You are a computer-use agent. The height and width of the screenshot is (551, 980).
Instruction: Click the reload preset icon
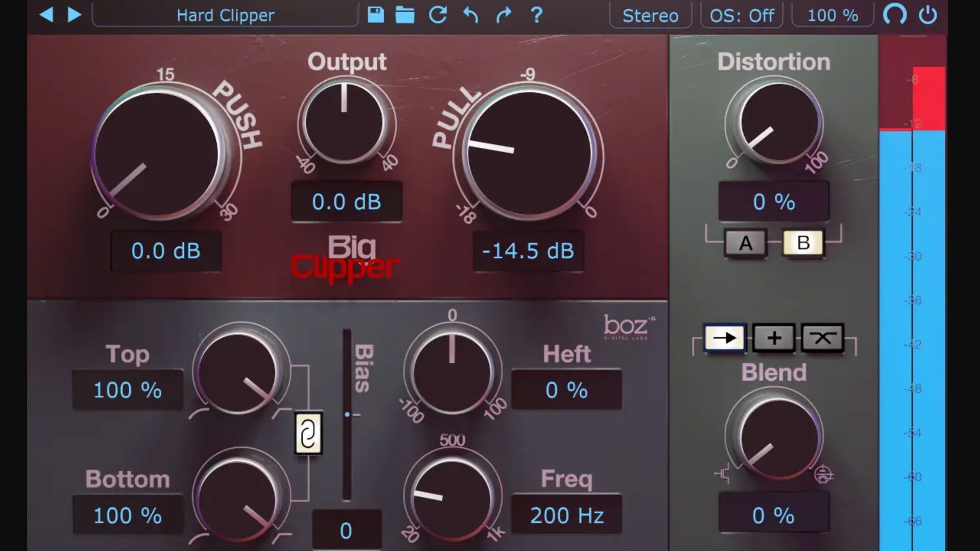click(438, 15)
